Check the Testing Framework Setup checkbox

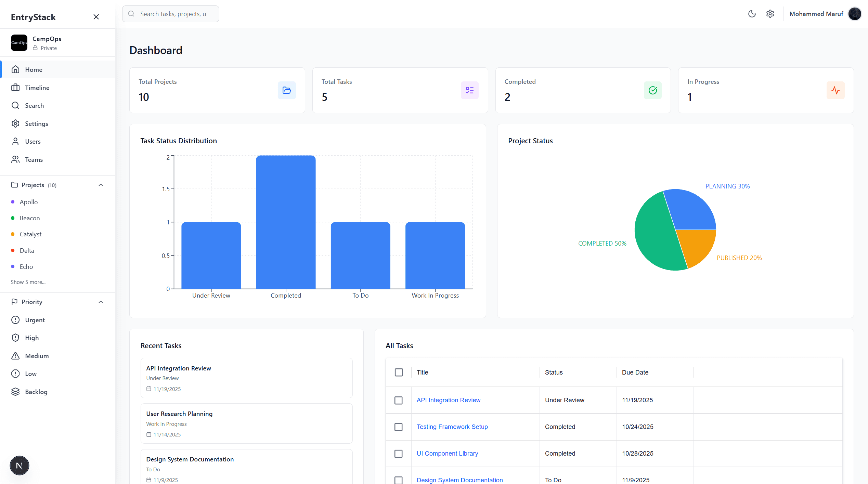click(x=399, y=427)
